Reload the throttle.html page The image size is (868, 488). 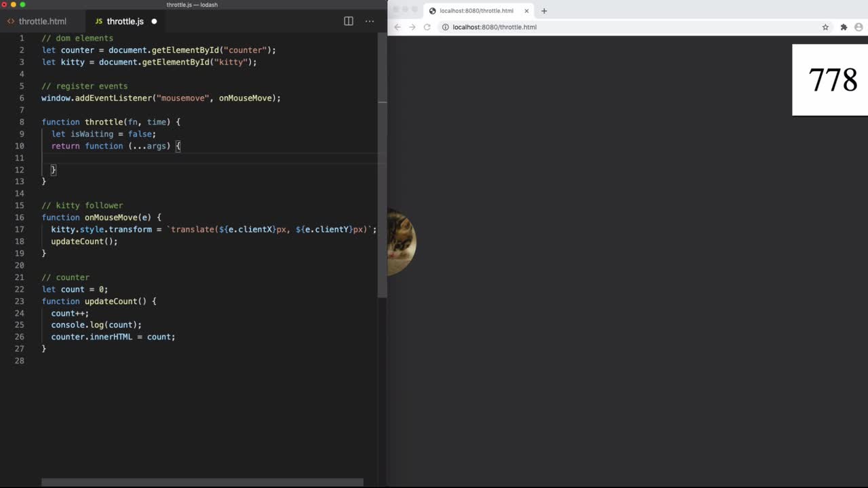coord(427,27)
